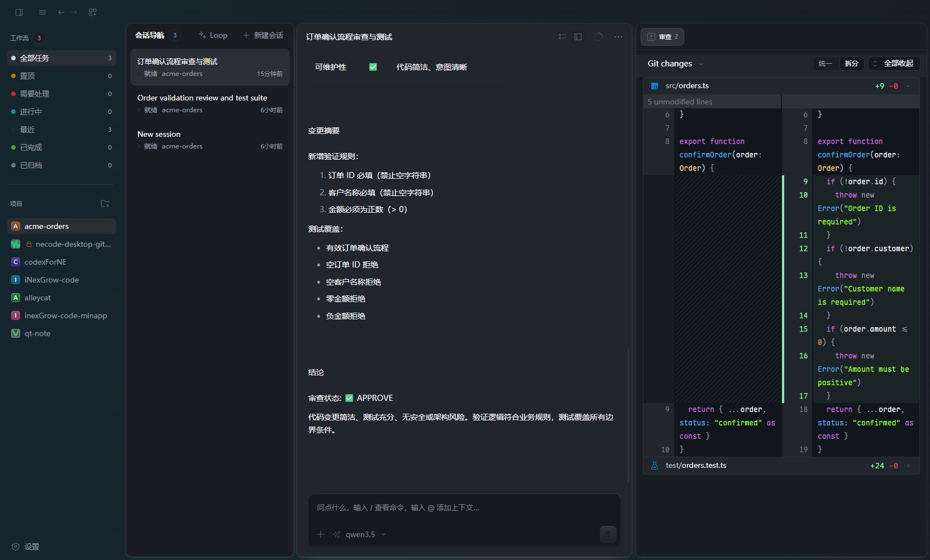The height and width of the screenshot is (560, 930).
Task: Open session 订单确认流程审查与测试
Action: point(210,67)
